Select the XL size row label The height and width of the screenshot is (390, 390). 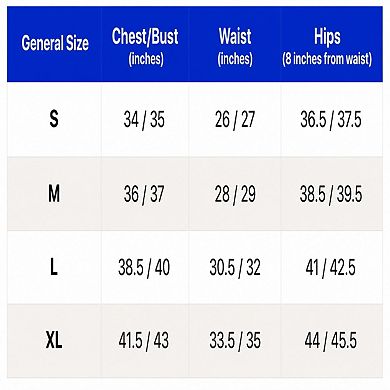(54, 341)
